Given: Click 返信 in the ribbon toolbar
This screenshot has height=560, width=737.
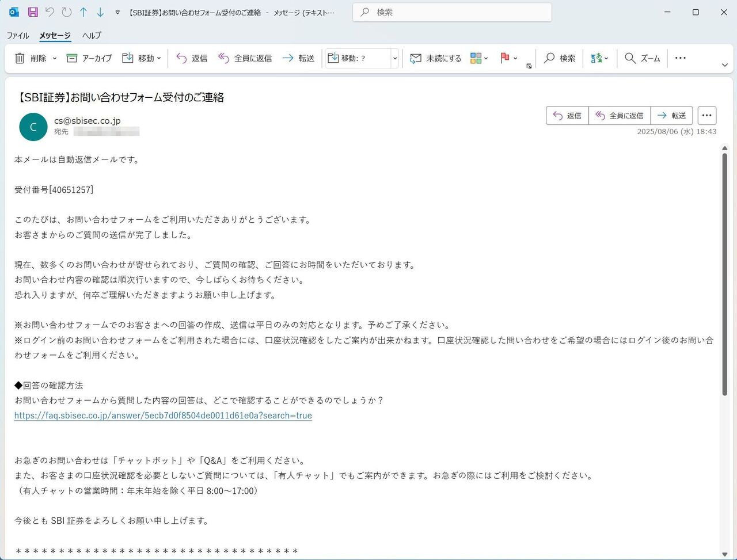Looking at the screenshot, I should (192, 58).
